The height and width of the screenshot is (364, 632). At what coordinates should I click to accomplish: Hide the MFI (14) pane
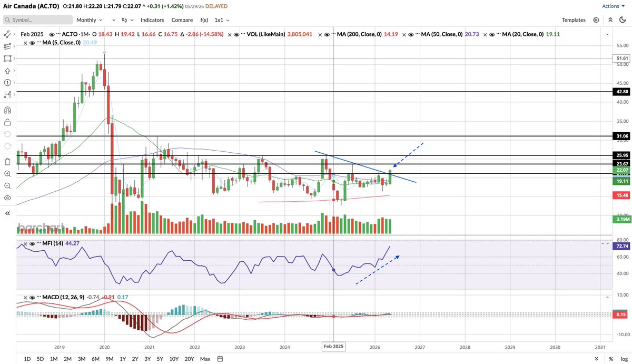pyautogui.click(x=32, y=244)
